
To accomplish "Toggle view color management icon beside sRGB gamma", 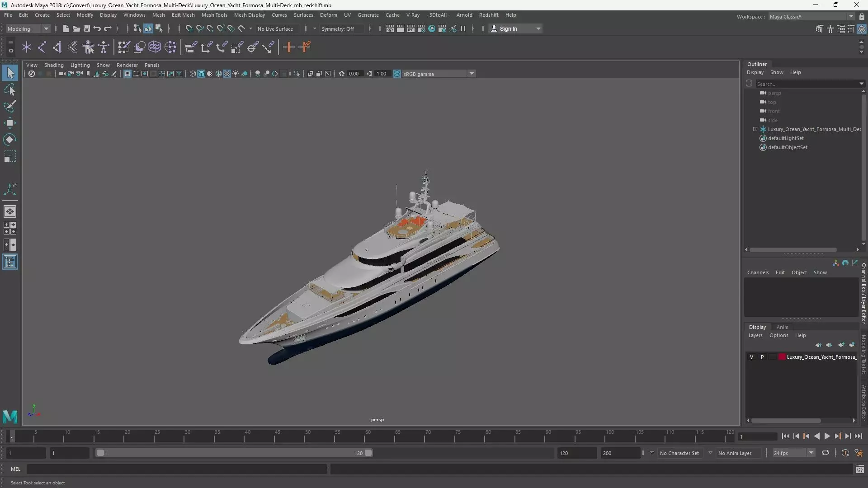I will pyautogui.click(x=396, y=74).
